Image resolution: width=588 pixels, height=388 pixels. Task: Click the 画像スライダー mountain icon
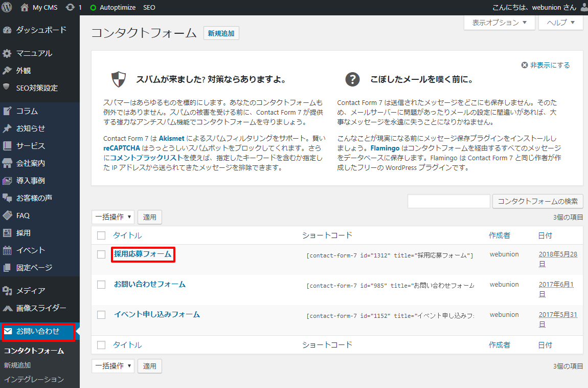click(x=7, y=308)
